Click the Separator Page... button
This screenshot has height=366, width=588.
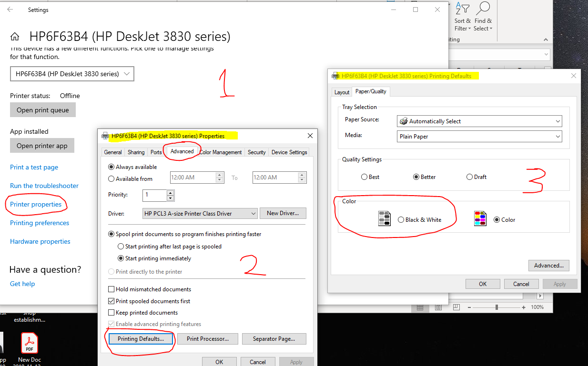(x=274, y=339)
